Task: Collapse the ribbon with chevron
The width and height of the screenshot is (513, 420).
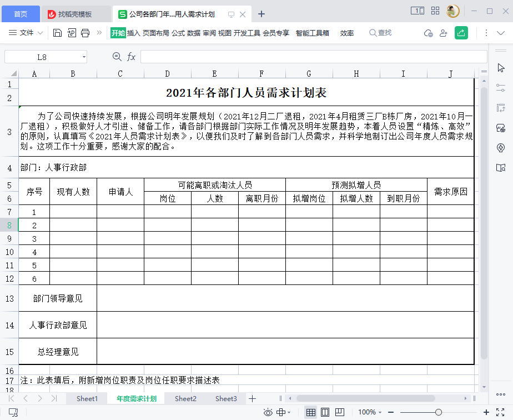Action: coord(501,33)
